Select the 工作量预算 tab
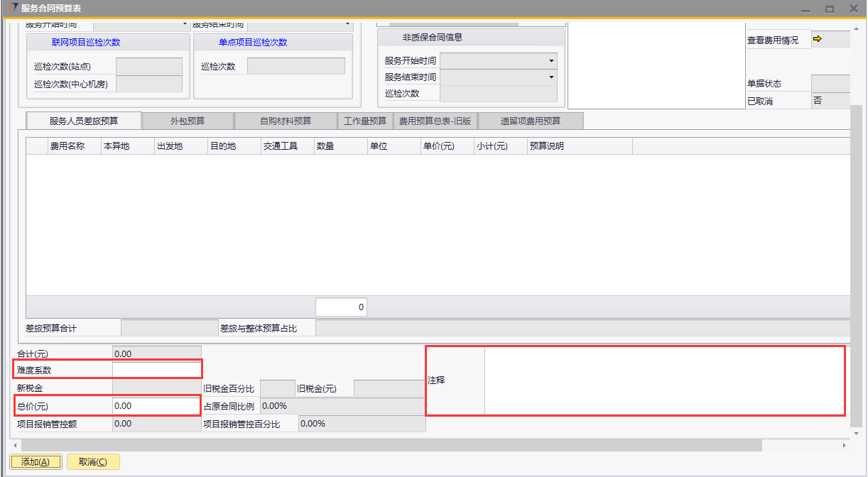Image resolution: width=868 pixels, height=477 pixels. [365, 121]
